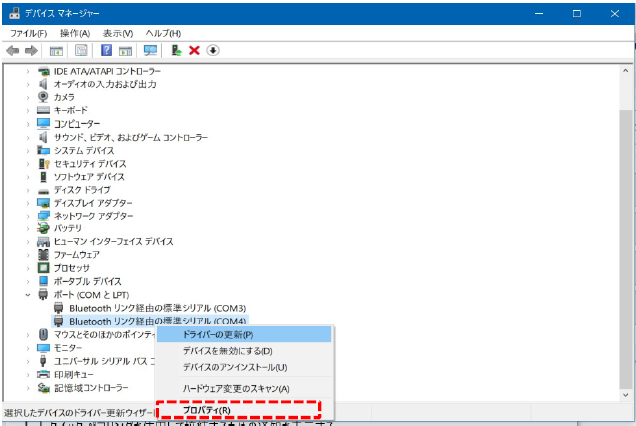Click the カメラ webcam icon
This screenshot has width=636, height=426.
[x=43, y=97]
